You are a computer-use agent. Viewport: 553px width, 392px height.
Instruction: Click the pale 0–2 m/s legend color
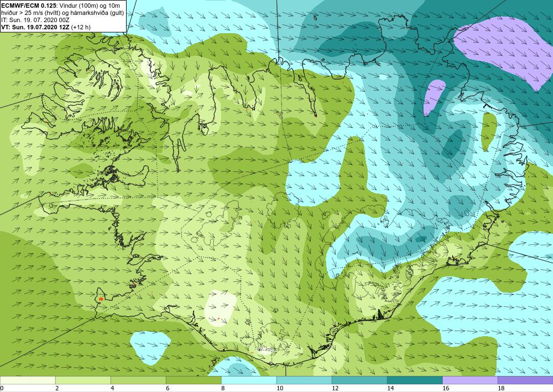coord(28,380)
